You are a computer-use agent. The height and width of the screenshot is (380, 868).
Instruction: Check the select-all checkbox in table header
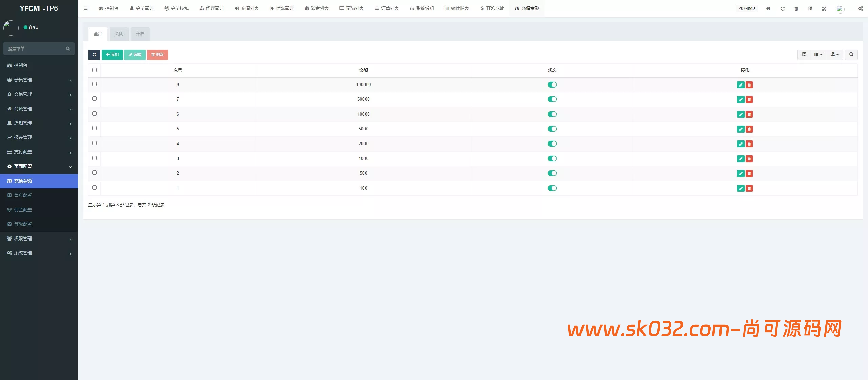[95, 70]
